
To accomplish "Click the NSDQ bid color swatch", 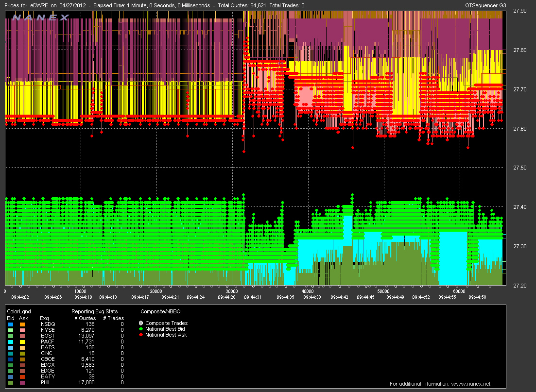I will click(10, 324).
